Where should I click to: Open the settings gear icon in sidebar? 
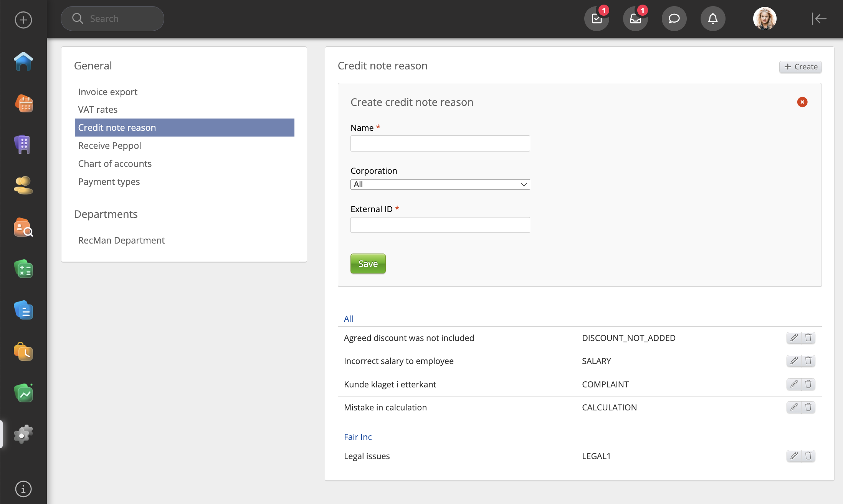pos(23,434)
